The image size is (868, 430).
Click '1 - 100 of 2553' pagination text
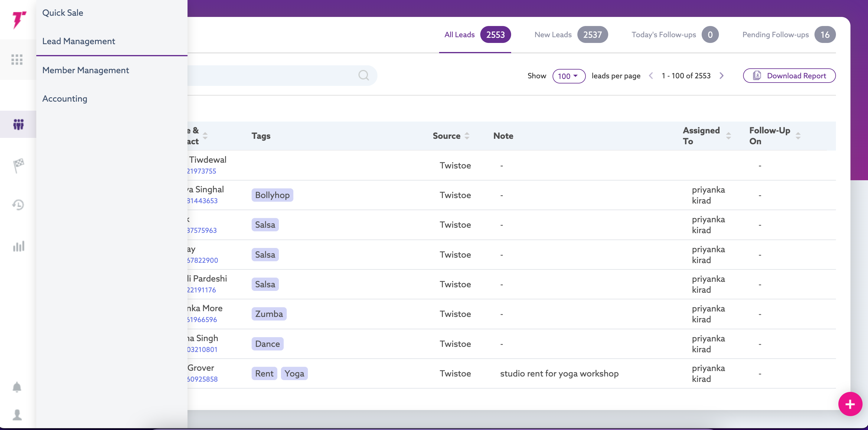coord(686,76)
